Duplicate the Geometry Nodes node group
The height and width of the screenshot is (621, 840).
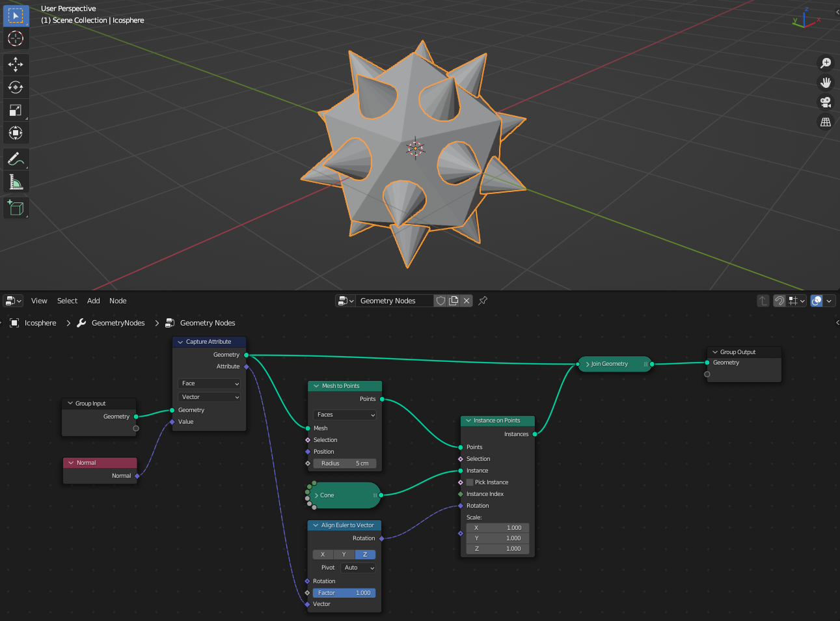pos(454,301)
